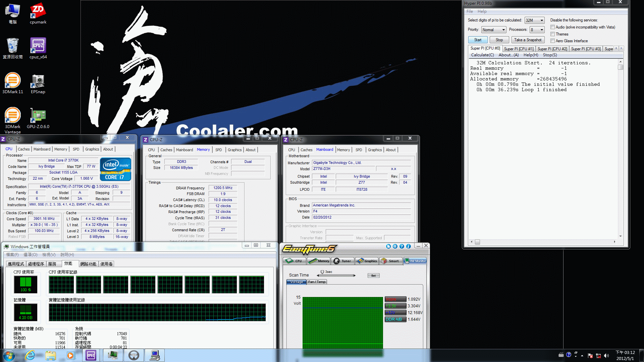Switch to Super PI [CPU #3] tab

pos(586,49)
